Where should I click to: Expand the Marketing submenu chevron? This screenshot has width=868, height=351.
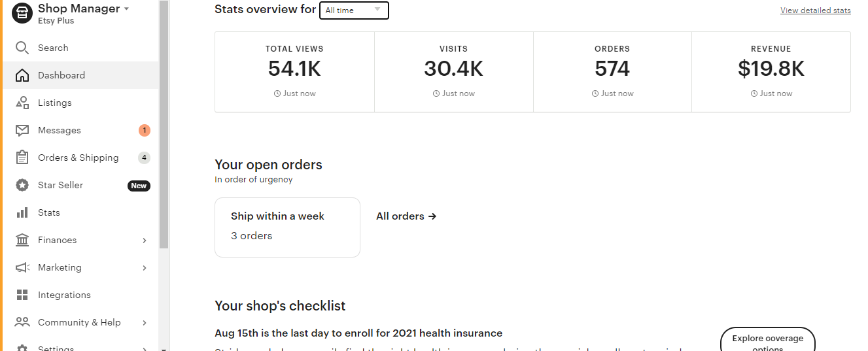pos(145,267)
